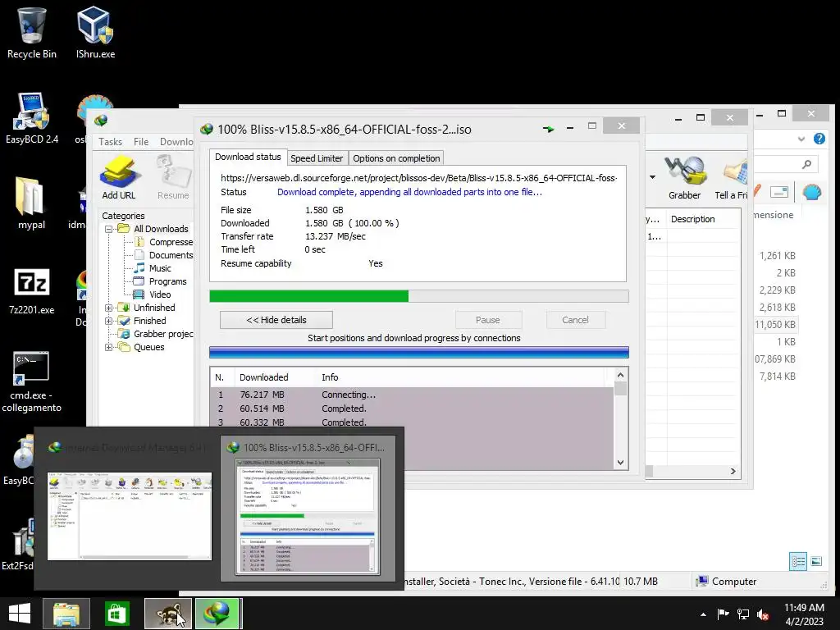This screenshot has width=840, height=630.
Task: Expand the Queues category
Action: point(109,347)
